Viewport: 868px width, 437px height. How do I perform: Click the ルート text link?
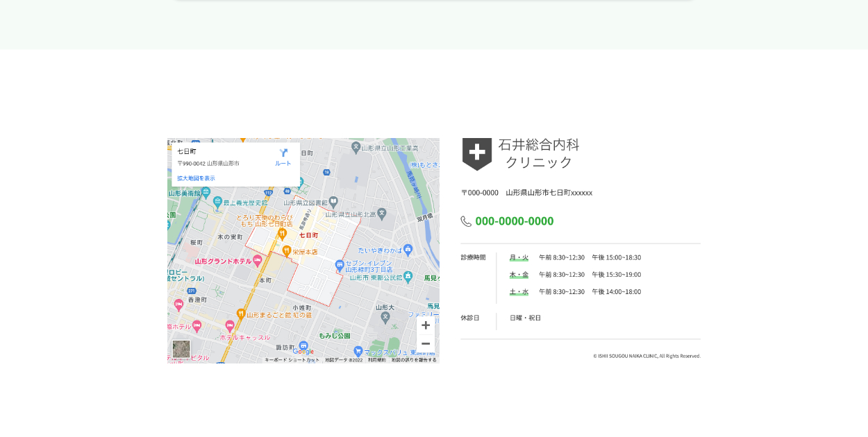pos(283,164)
